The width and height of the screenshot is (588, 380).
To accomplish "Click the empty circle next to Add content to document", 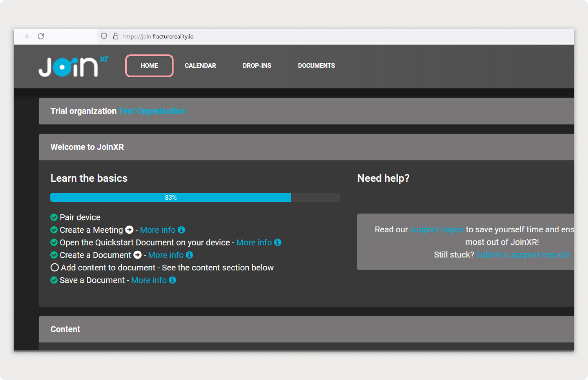I will 54,267.
